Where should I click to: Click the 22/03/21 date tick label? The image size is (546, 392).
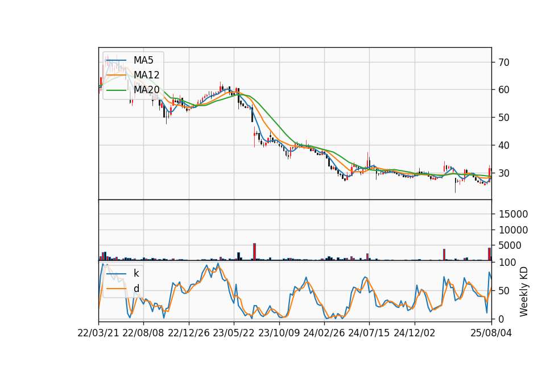pyautogui.click(x=98, y=333)
